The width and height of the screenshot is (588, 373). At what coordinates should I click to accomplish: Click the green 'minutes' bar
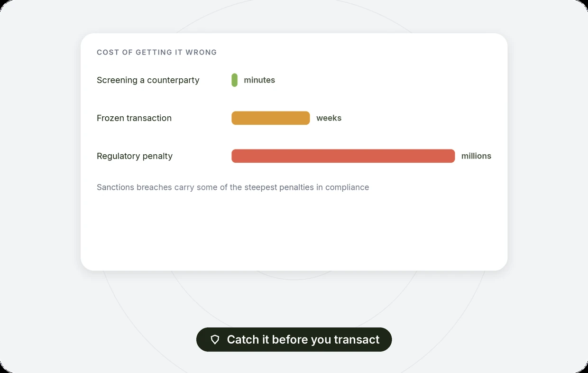234,80
